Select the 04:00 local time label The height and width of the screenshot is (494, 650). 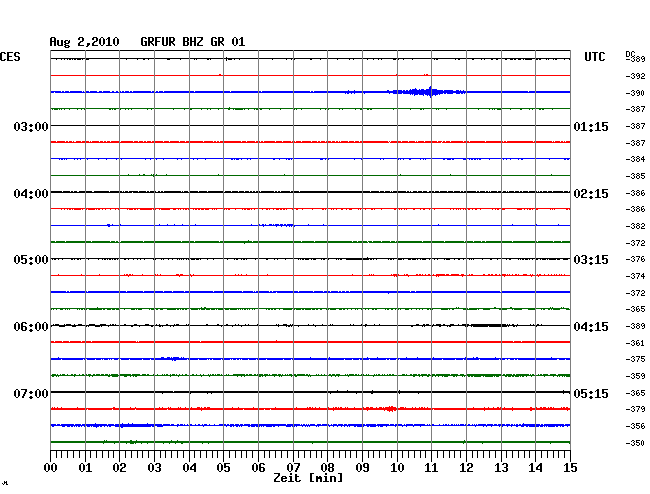(31, 194)
